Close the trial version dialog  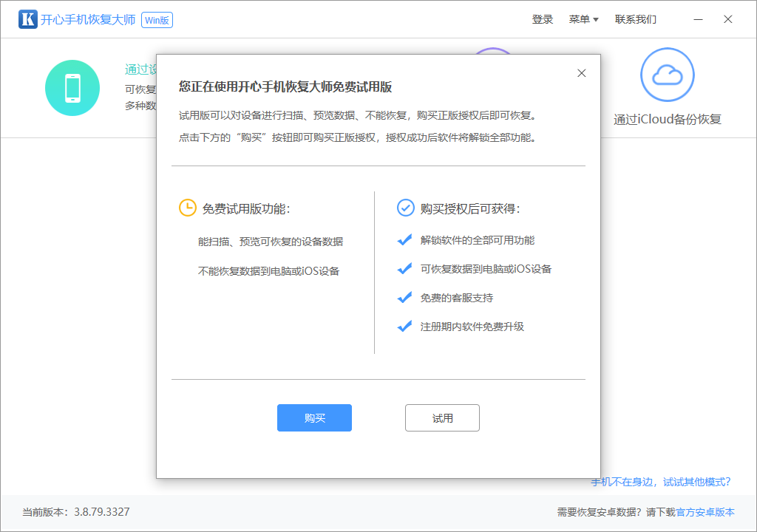point(581,72)
